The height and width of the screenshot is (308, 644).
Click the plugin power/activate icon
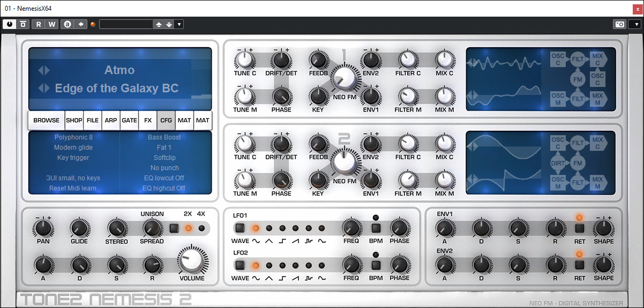pyautogui.click(x=10, y=24)
